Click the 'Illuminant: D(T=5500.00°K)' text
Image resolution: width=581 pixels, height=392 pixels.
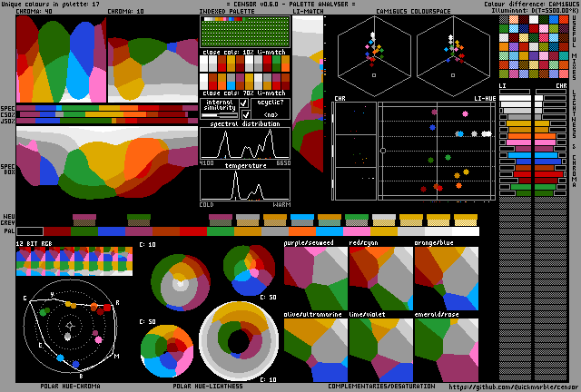tap(533, 10)
